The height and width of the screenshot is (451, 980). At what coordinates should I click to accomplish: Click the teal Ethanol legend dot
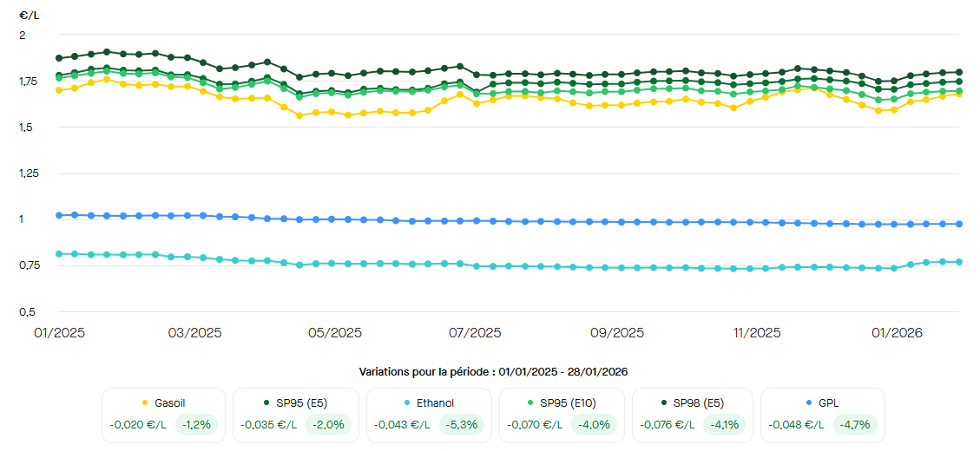[x=410, y=402]
